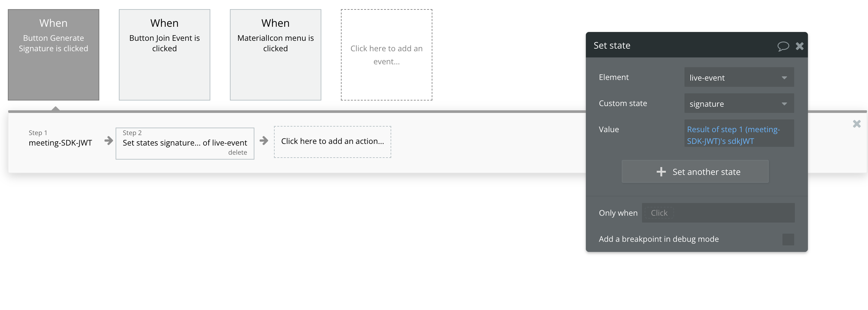Click here to add an event box
Image resolution: width=868 pixels, height=310 pixels.
tap(387, 55)
